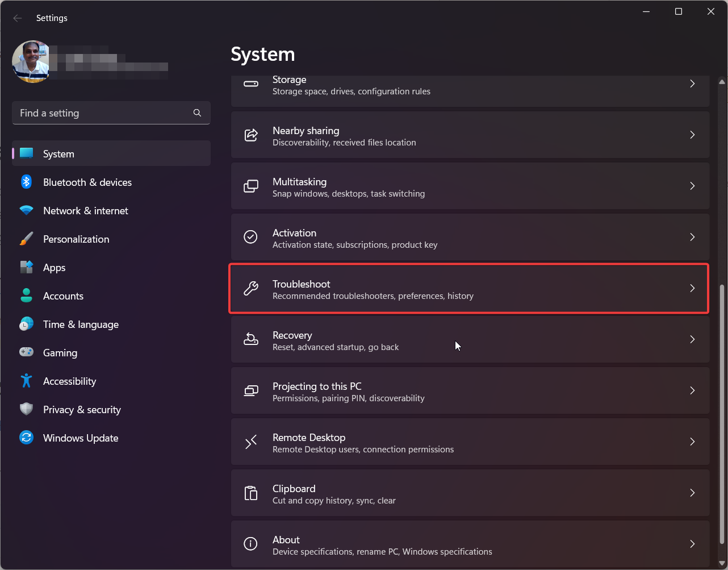
Task: Navigate to Accounts settings
Action: pos(111,296)
